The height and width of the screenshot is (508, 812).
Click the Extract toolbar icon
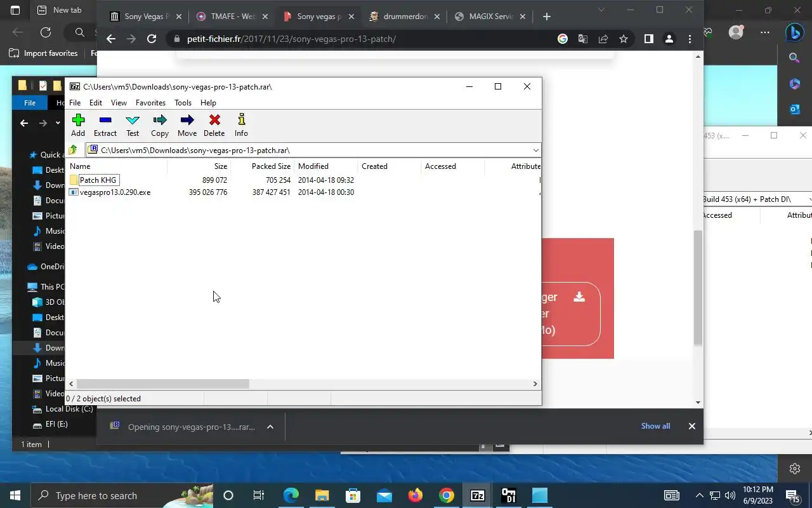coord(105,125)
